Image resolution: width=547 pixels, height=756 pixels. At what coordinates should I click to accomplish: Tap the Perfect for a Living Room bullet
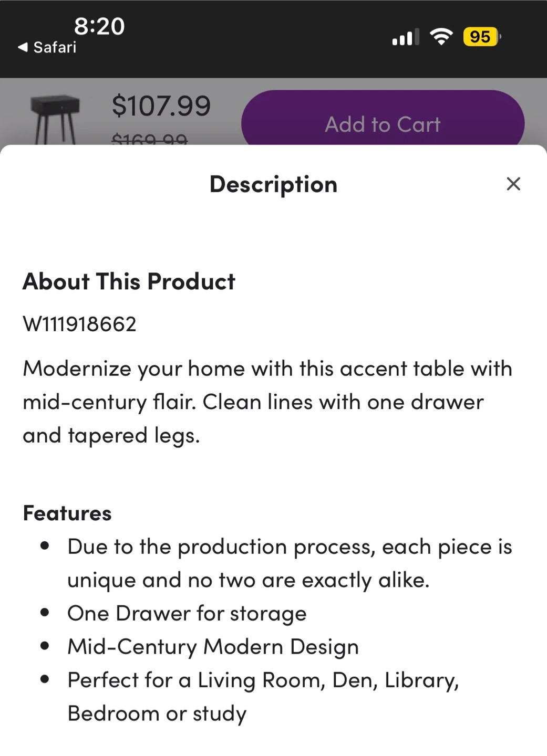click(263, 696)
